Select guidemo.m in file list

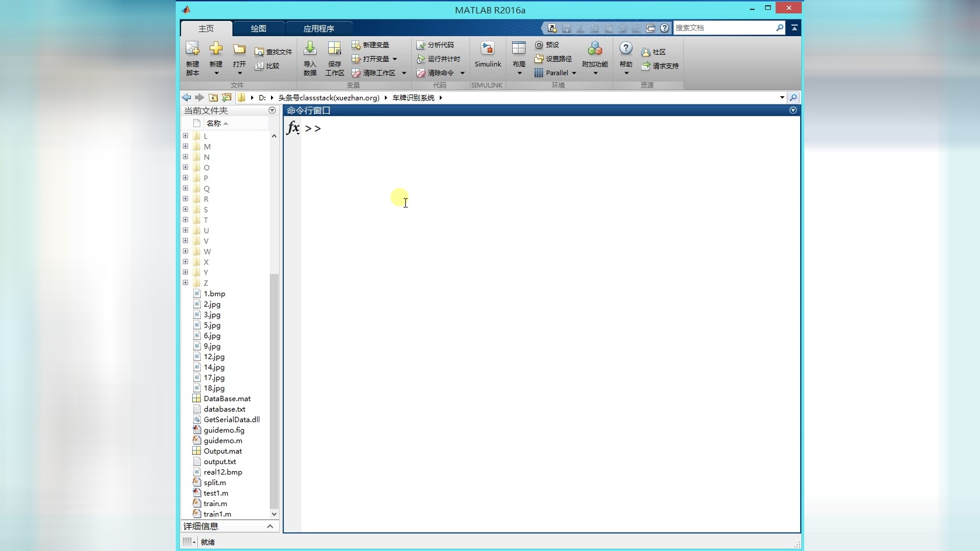(x=223, y=441)
